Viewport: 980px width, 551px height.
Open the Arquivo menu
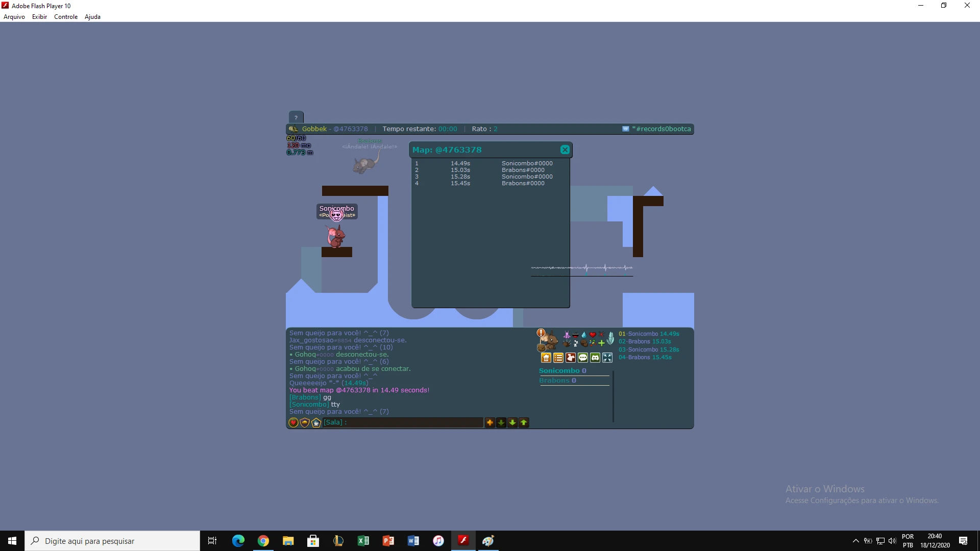tap(14, 17)
